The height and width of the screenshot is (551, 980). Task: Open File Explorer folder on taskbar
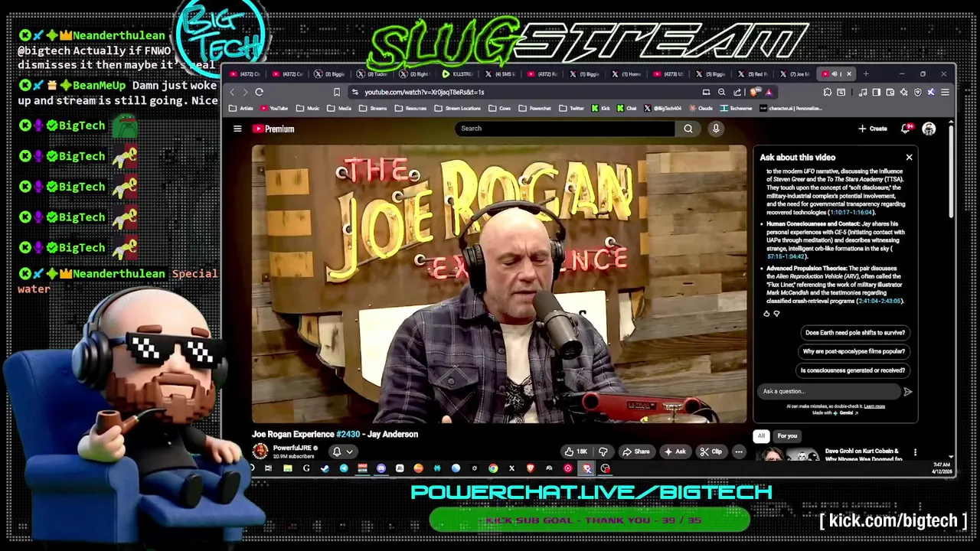pos(288,468)
